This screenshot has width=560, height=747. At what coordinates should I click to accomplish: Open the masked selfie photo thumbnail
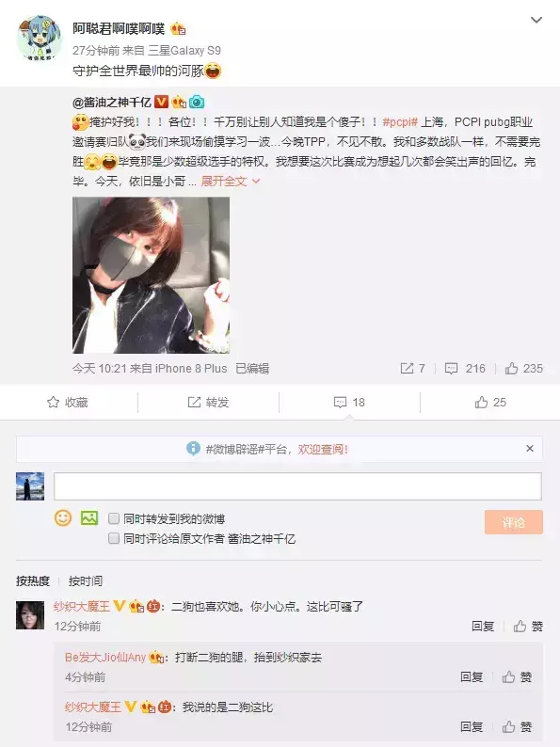[151, 275]
